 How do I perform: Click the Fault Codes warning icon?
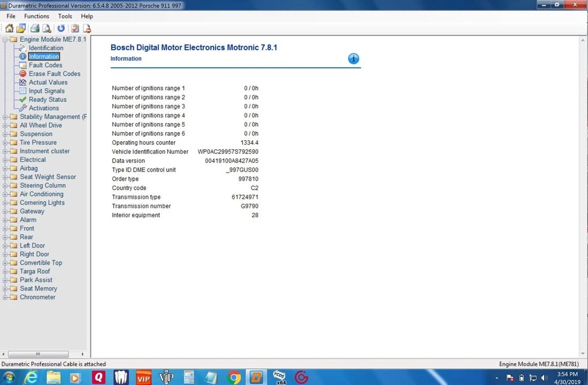tap(23, 65)
